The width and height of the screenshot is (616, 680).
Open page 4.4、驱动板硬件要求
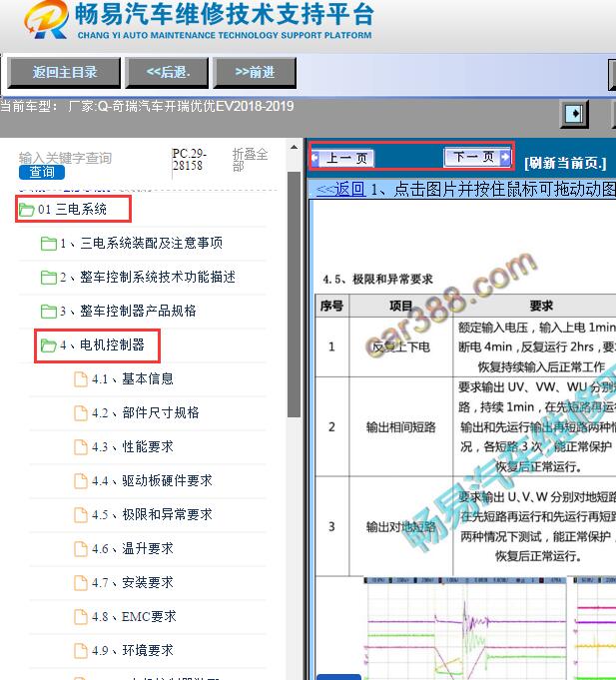pos(152,480)
